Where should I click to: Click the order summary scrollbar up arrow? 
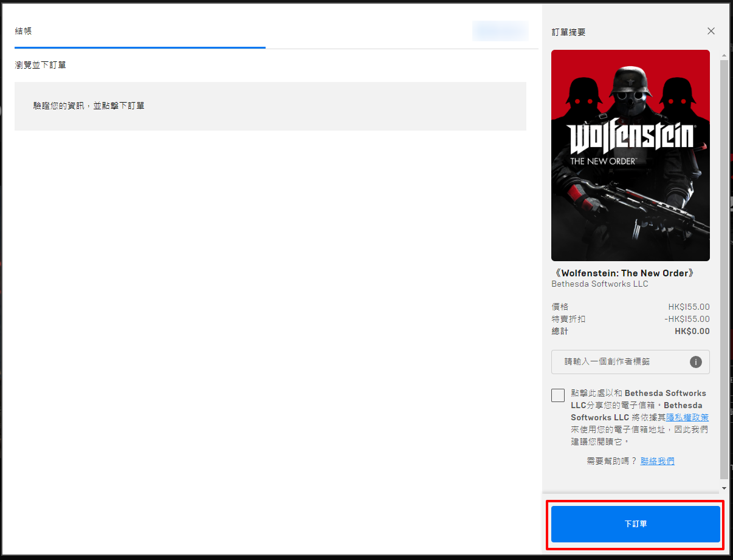coord(724,56)
